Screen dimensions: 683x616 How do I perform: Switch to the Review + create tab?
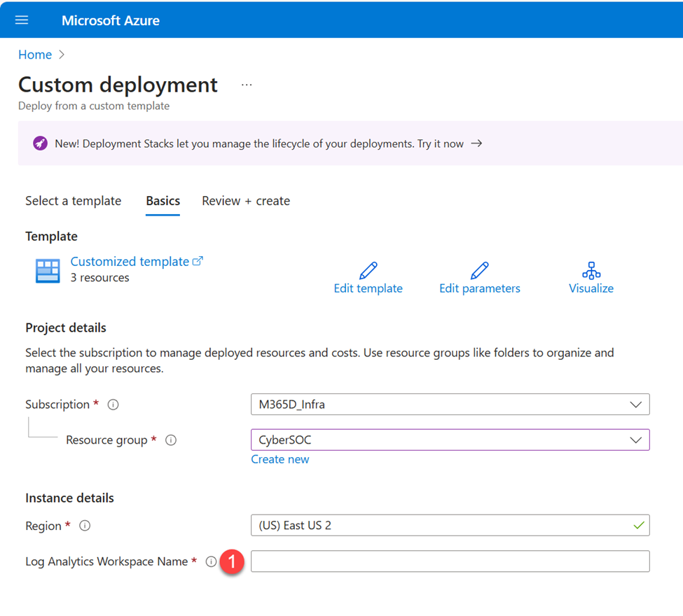(246, 201)
